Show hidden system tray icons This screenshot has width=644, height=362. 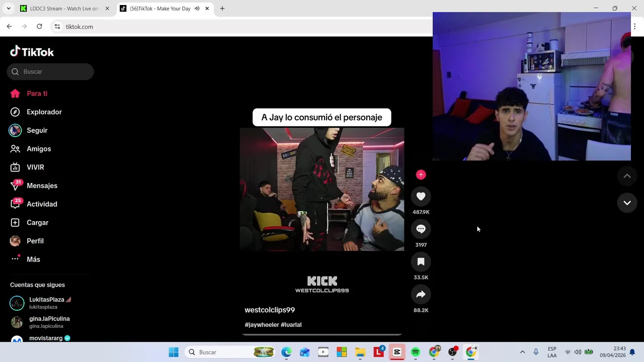click(522, 352)
